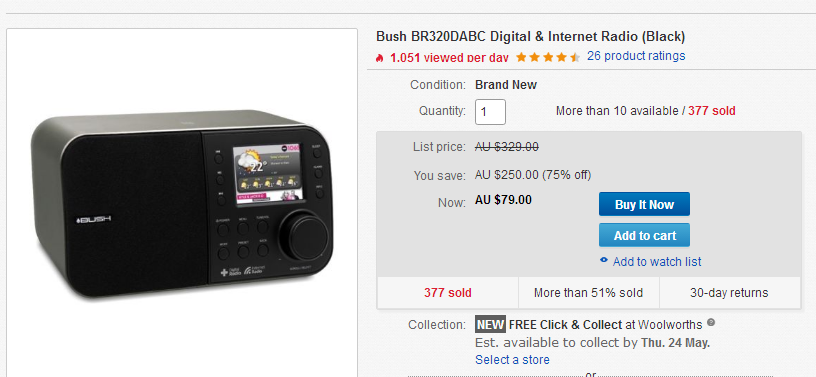Click the star rating icons
The width and height of the screenshot is (816, 377).
coord(547,57)
